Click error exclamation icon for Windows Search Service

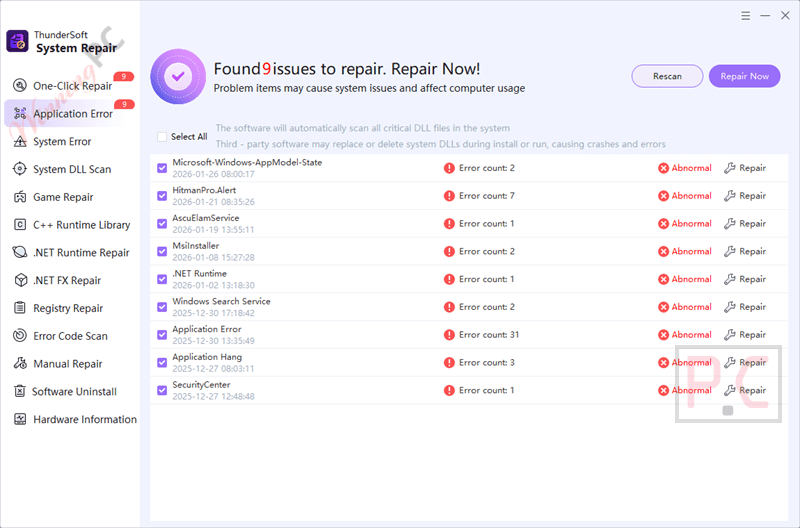tap(449, 307)
